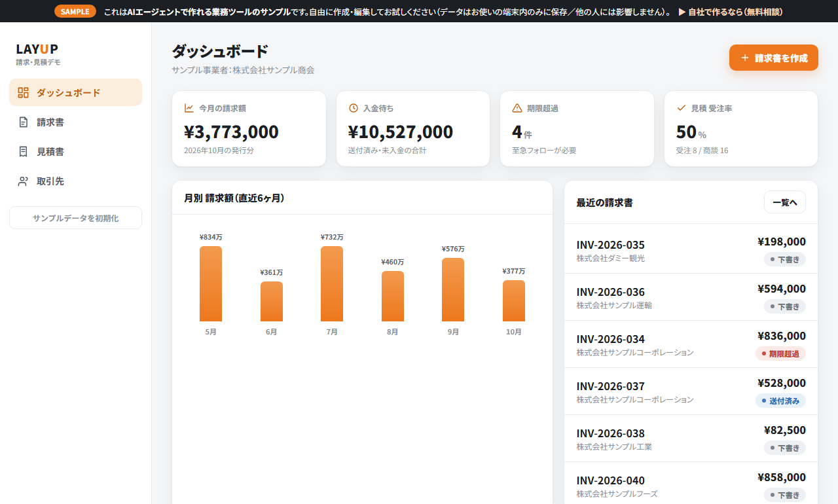This screenshot has width=838, height=504.
Task: Open invoice INV-2026-034
Action: [x=691, y=344]
